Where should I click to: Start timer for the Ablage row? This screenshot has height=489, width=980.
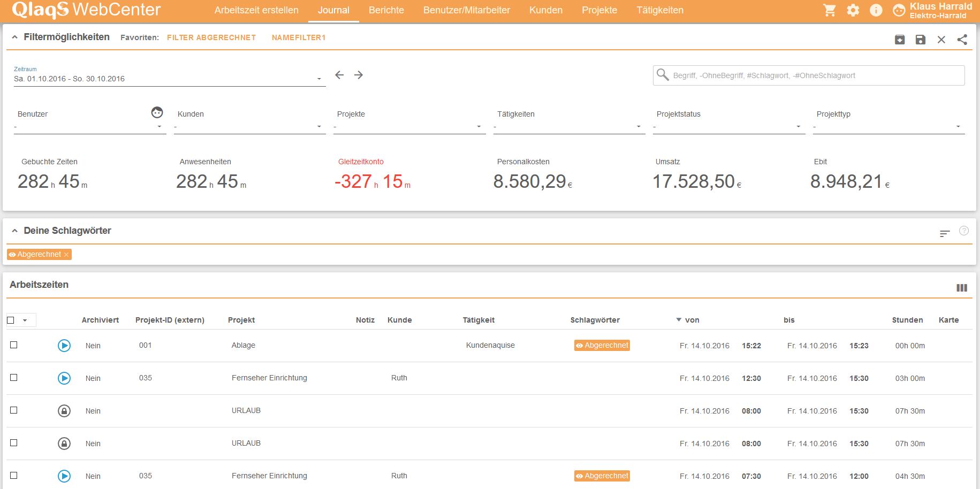64,346
